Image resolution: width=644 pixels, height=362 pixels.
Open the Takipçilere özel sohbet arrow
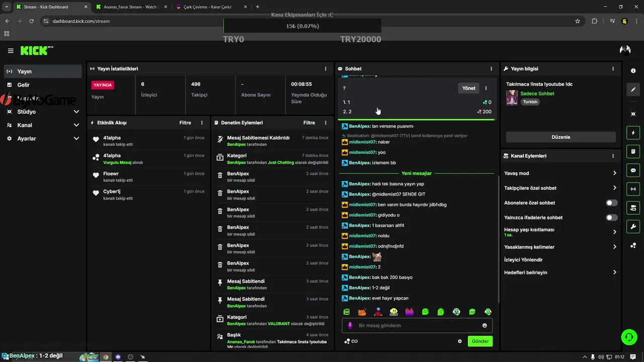click(614, 188)
